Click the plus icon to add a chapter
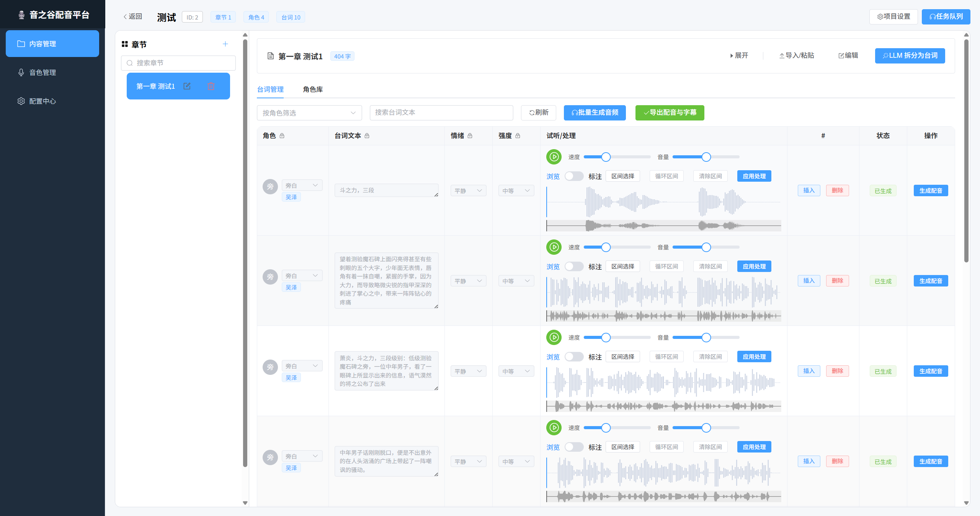The height and width of the screenshot is (516, 980). (225, 44)
